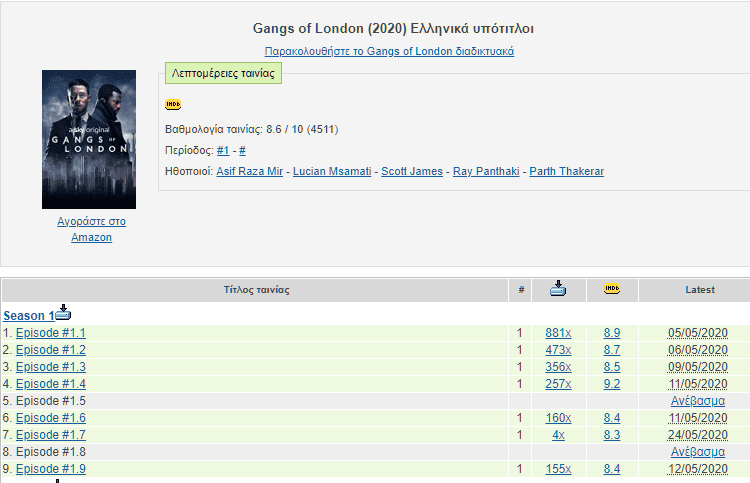Click the Latest column header
Viewport: 750px width, 483px height.
pyautogui.click(x=700, y=290)
